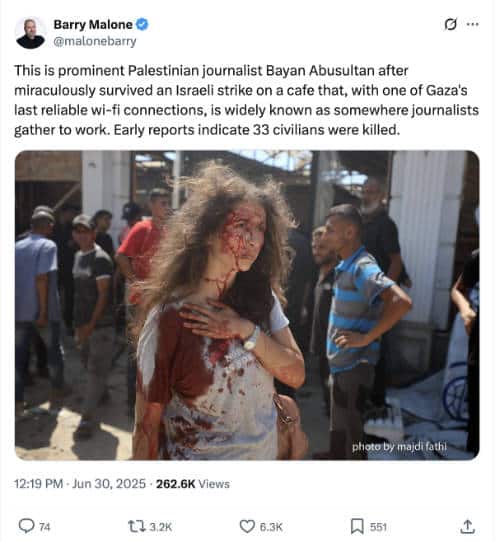Open Barry Malone's profile avatar
Image resolution: width=500 pixels, height=542 pixels.
coord(30,33)
